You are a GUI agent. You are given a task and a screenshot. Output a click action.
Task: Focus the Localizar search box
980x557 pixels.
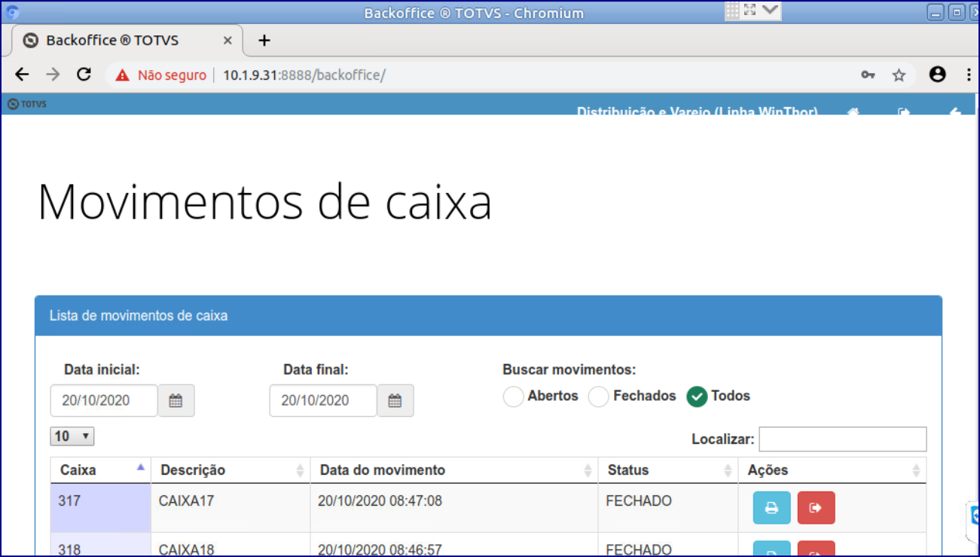(x=843, y=439)
